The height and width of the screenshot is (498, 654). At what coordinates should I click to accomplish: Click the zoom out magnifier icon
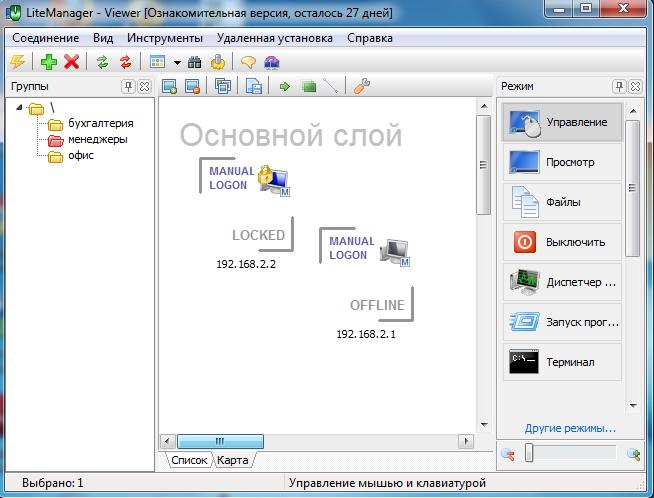508,454
